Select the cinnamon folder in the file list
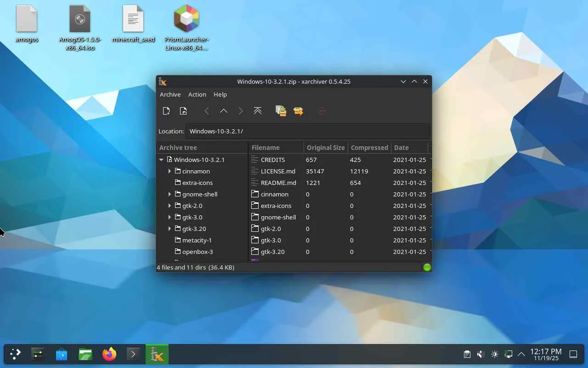The width and height of the screenshot is (588, 368). 275,194
